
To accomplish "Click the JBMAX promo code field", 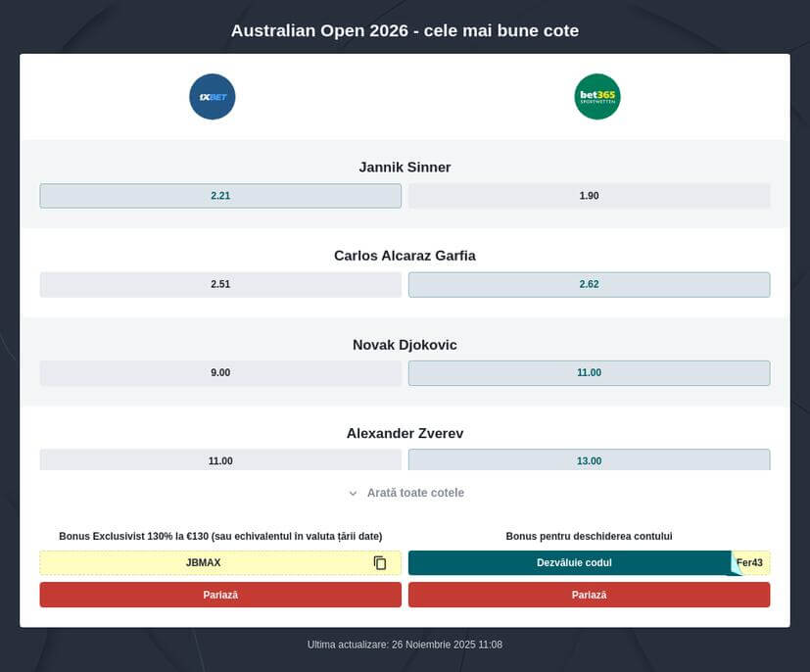I will click(203, 563).
